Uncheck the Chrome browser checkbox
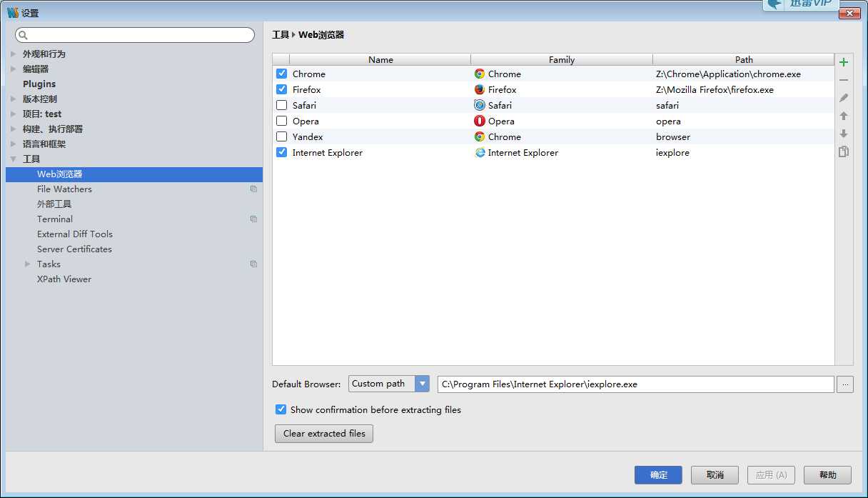This screenshot has height=498, width=868. pos(281,74)
